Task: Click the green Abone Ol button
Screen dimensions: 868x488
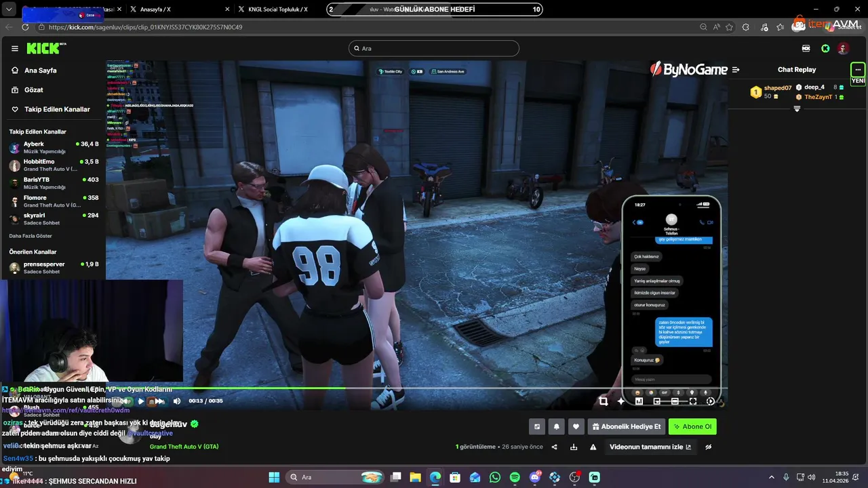Action: [x=692, y=426]
